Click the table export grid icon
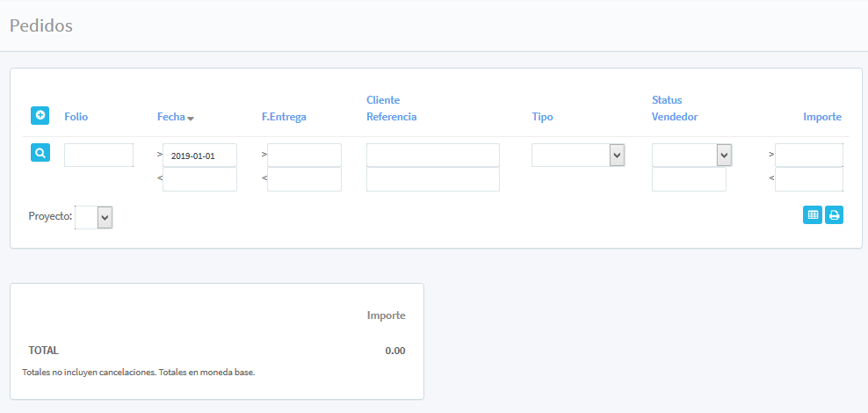 tap(813, 214)
